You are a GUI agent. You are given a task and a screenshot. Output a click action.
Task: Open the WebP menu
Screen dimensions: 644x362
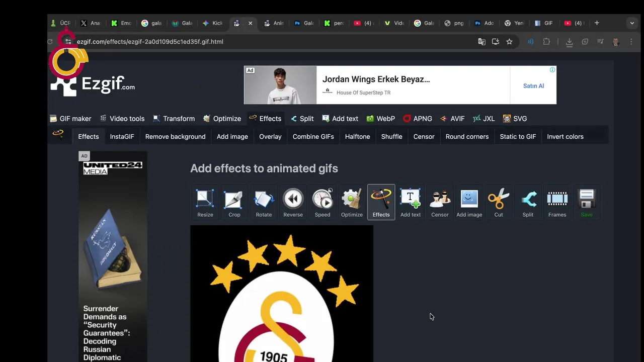(x=380, y=119)
